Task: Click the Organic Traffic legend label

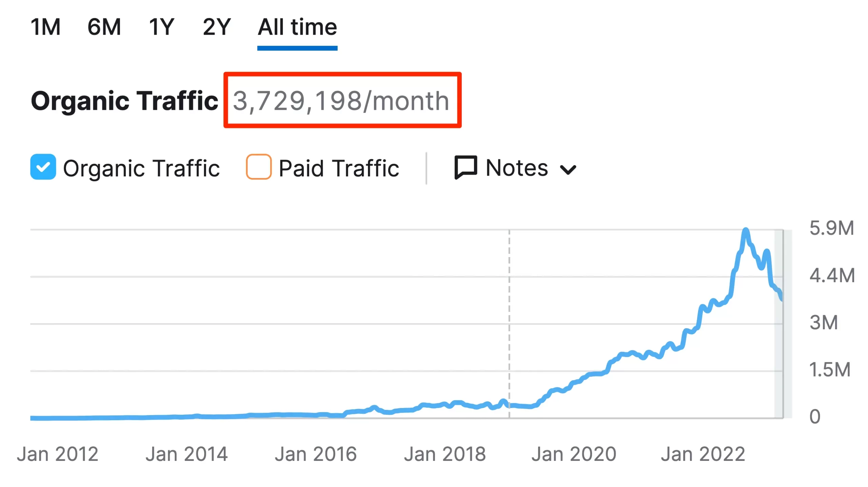Action: [141, 168]
